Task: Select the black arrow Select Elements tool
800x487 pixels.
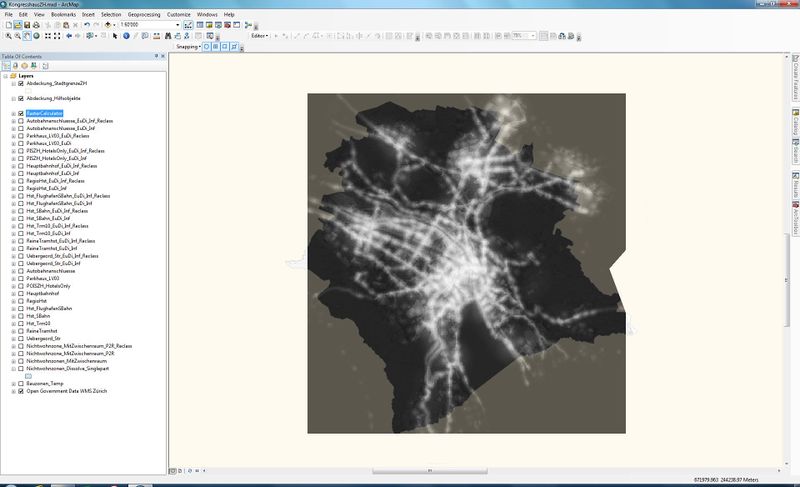Action: click(113, 35)
